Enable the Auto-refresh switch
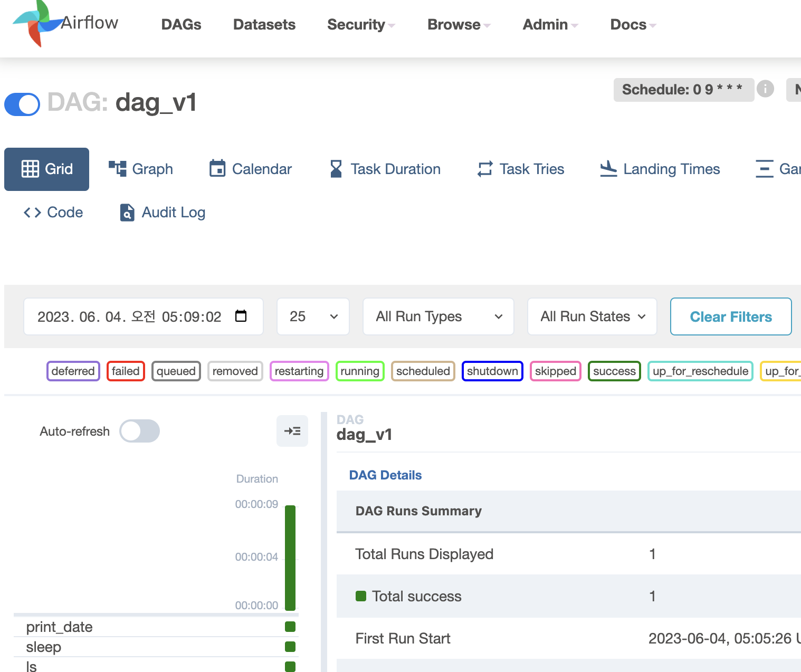The width and height of the screenshot is (801, 672). click(139, 431)
